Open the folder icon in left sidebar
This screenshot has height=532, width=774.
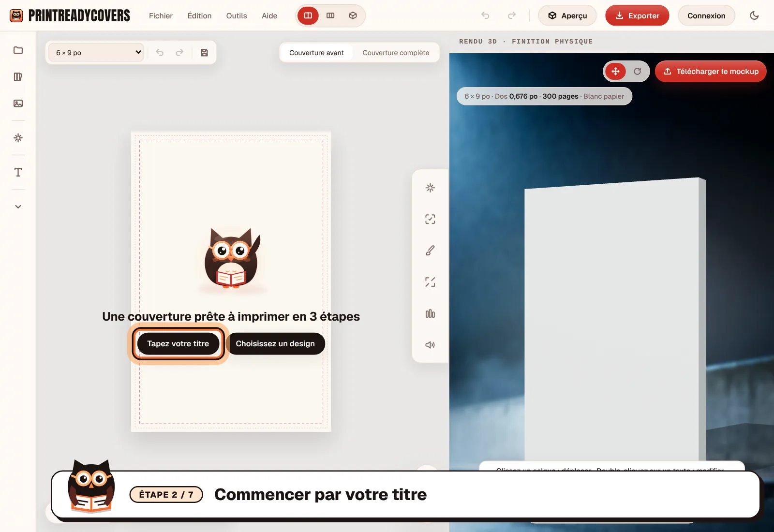(x=18, y=50)
